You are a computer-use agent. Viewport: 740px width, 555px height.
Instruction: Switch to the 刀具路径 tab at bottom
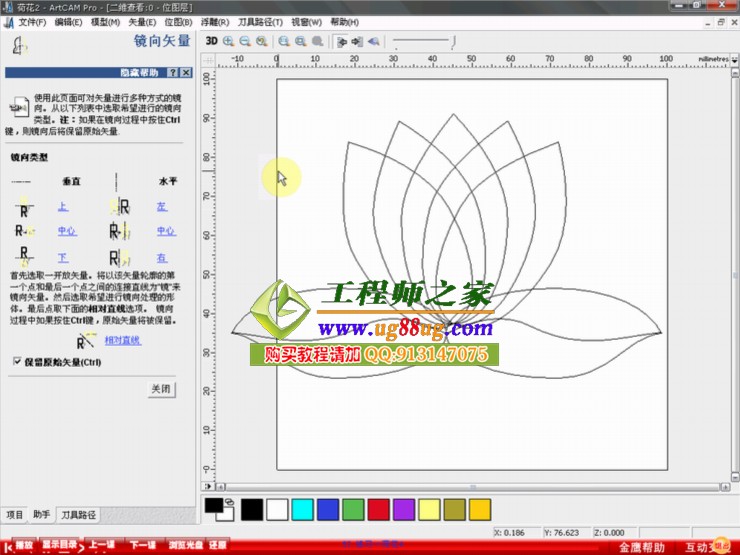(79, 515)
